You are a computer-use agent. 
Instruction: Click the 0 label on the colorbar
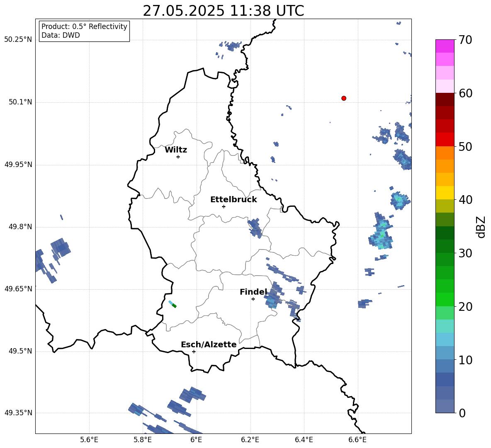(462, 413)
